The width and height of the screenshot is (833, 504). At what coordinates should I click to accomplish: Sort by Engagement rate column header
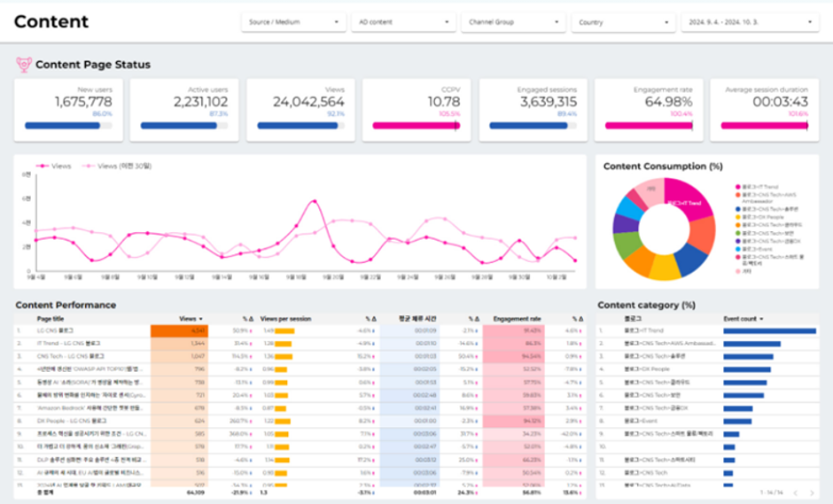pyautogui.click(x=517, y=319)
